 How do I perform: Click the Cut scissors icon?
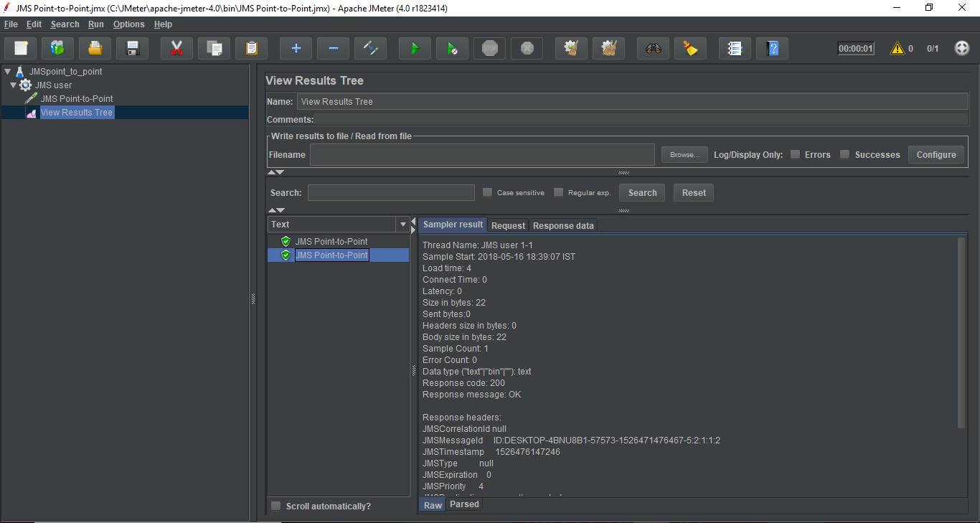[176, 49]
